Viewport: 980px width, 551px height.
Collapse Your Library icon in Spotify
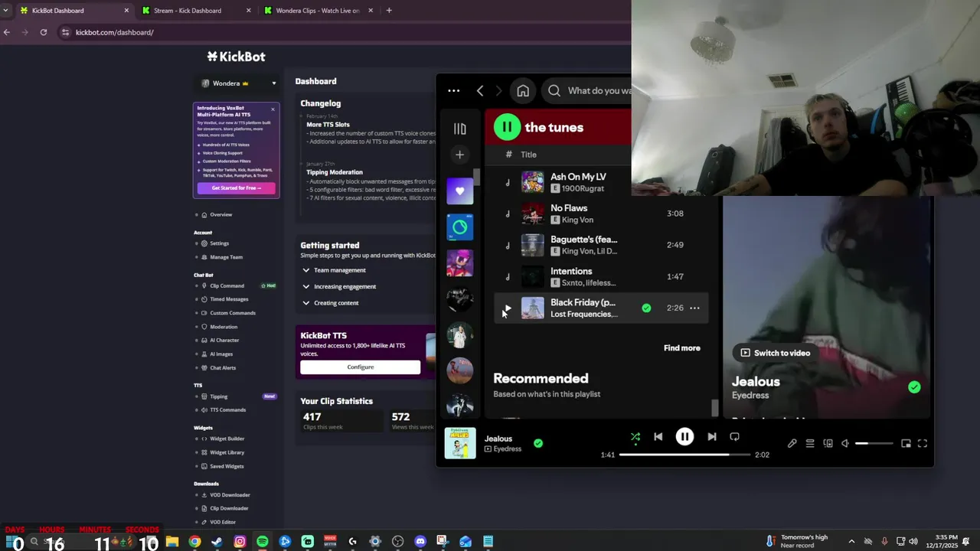459,129
